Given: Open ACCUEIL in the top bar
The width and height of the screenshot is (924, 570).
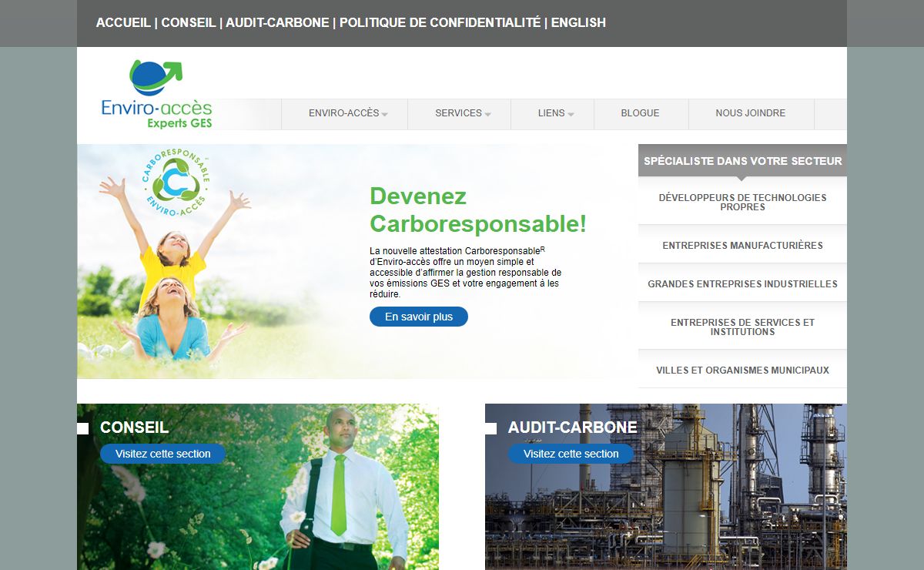Looking at the screenshot, I should (123, 22).
